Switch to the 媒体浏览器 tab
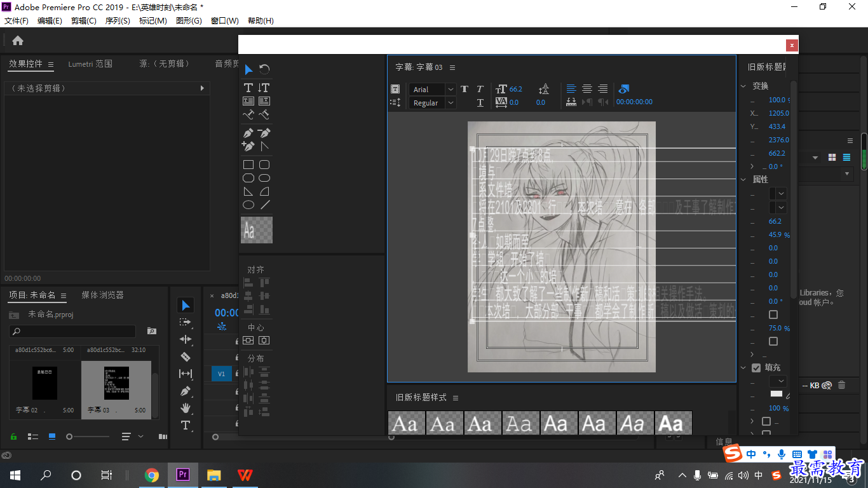Image resolution: width=868 pixels, height=488 pixels. click(x=102, y=295)
